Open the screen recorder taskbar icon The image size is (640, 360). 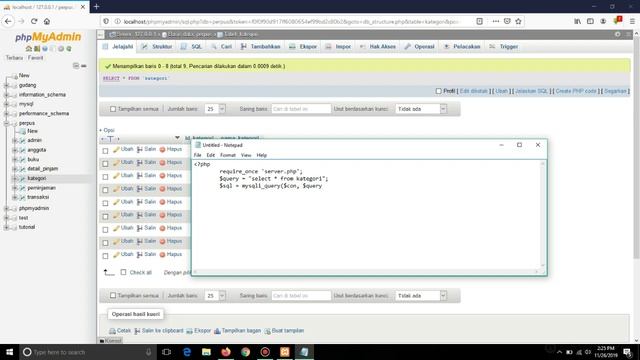(x=265, y=352)
